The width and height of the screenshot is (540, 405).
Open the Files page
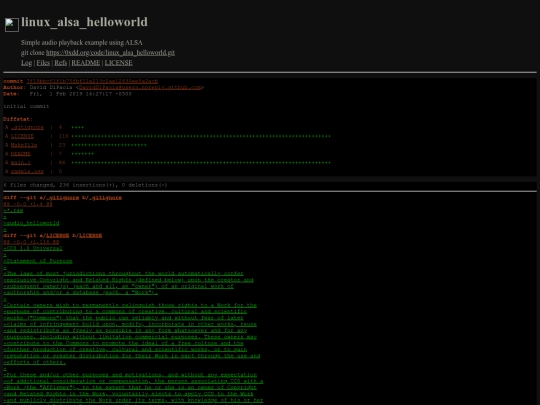click(x=43, y=63)
